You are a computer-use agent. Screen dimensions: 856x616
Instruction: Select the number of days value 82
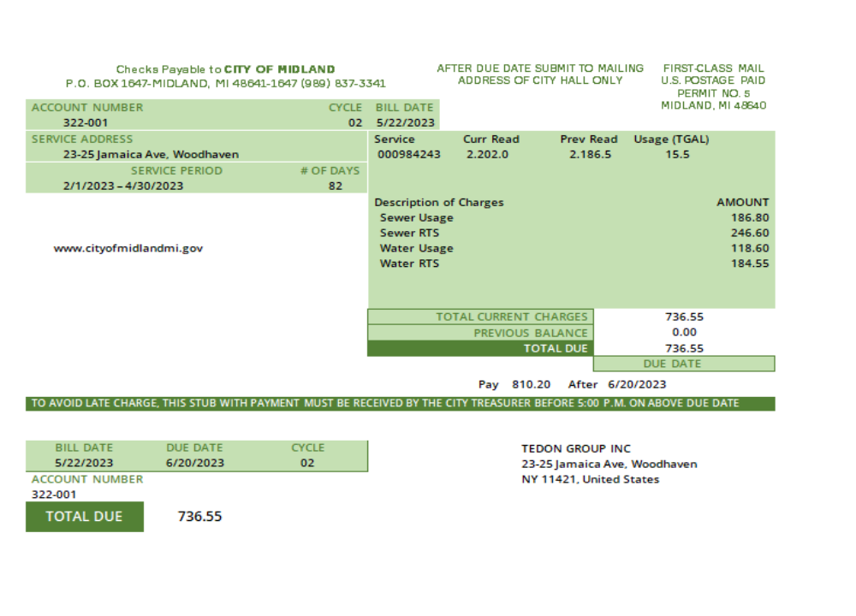pos(336,186)
